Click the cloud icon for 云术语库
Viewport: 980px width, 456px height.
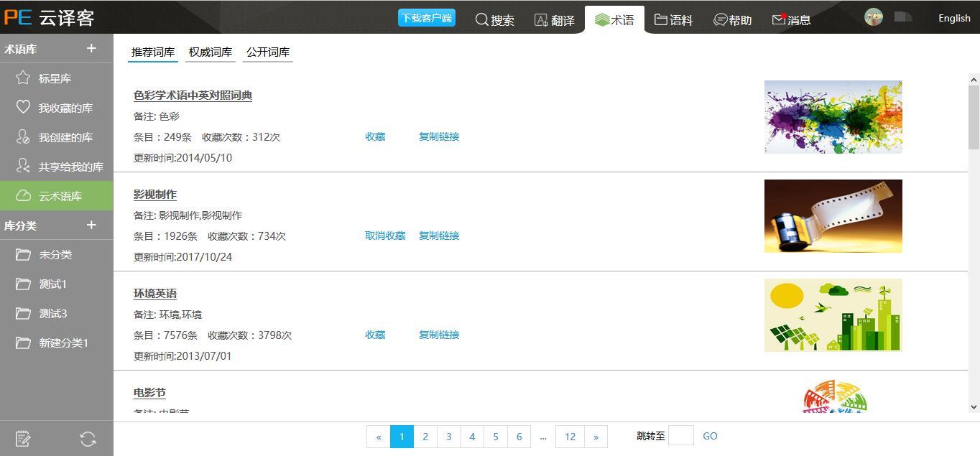pos(23,195)
